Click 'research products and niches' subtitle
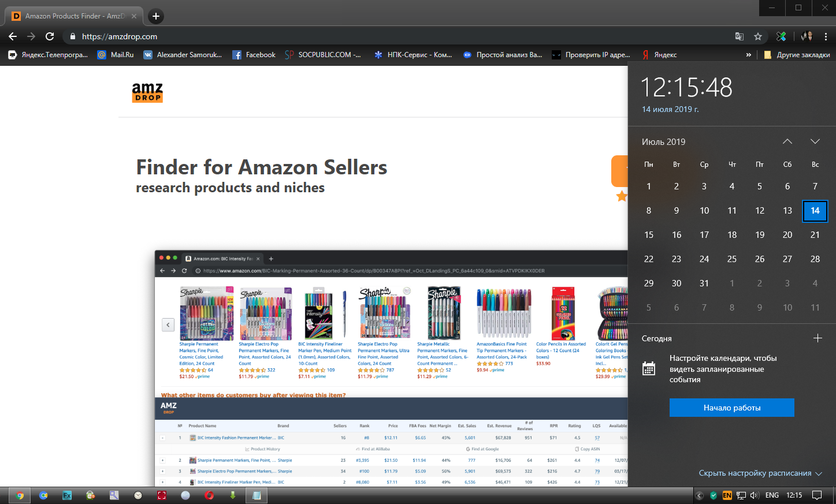The height and width of the screenshot is (504, 836). 231,188
